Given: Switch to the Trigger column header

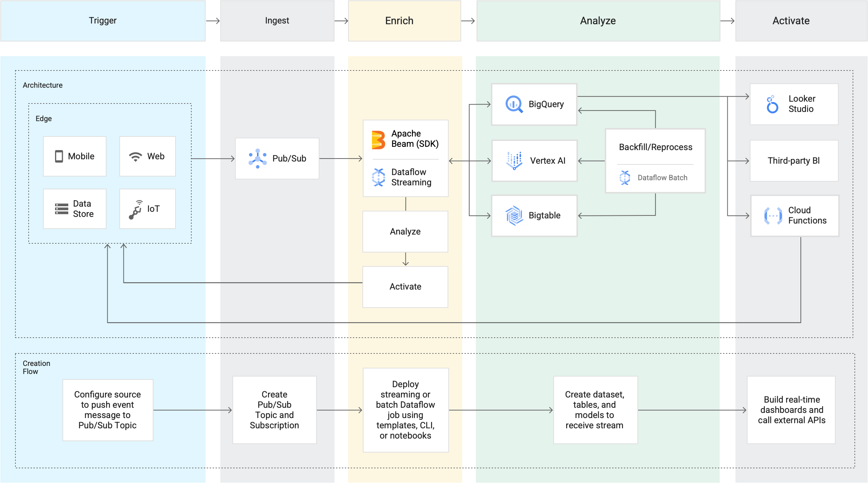Looking at the screenshot, I should click(103, 21).
